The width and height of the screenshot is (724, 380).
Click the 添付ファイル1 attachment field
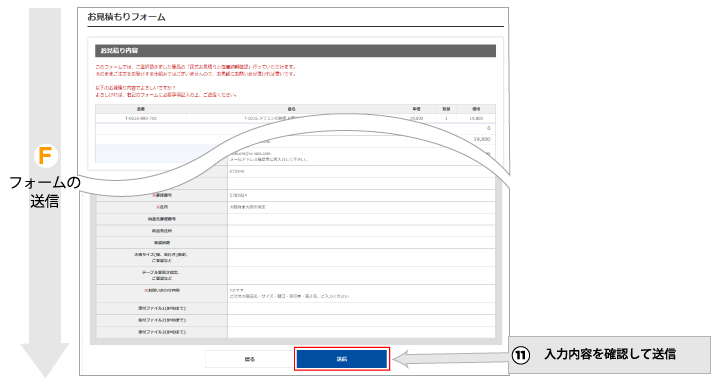[361, 308]
